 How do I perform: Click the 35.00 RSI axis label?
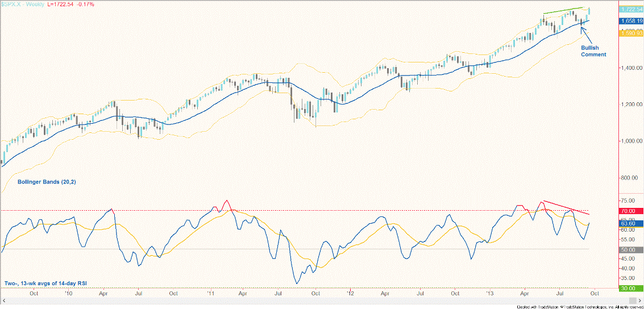tap(628, 278)
